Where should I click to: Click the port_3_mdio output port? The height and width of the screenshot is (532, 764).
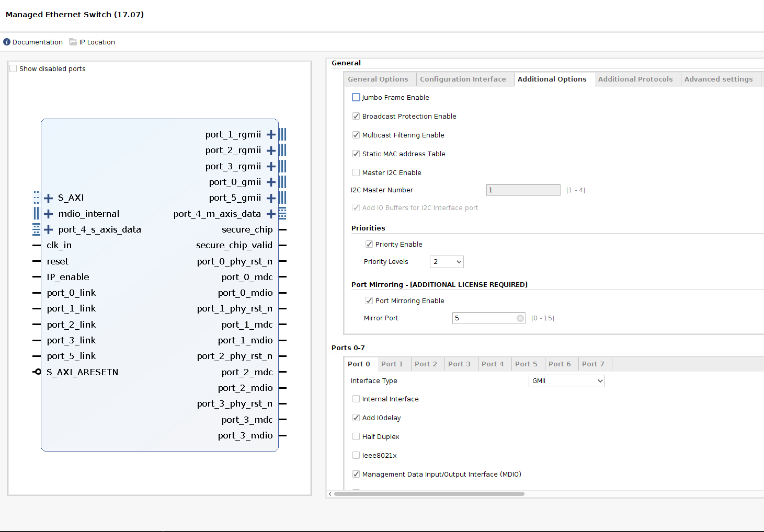(x=245, y=435)
